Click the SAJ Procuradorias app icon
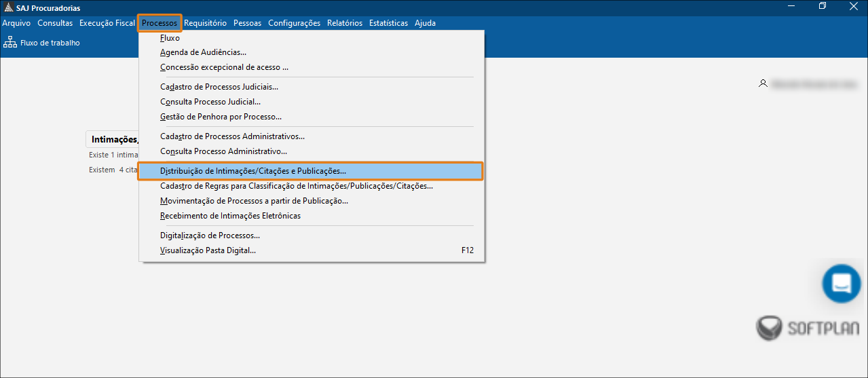 tap(8, 7)
